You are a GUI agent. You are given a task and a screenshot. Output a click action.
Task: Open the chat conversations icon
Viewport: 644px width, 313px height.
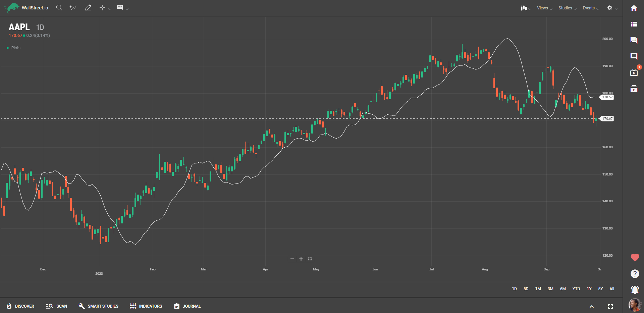[x=634, y=40]
